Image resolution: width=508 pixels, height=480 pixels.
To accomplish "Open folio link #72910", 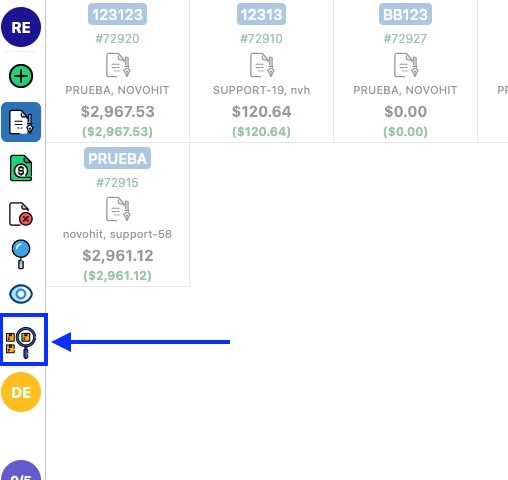I will 261,39.
